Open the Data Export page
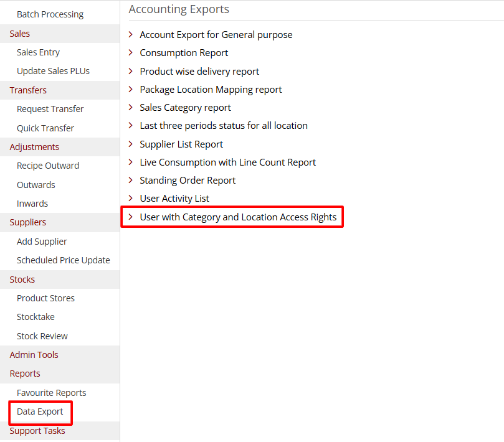This screenshot has height=442, width=504. point(40,411)
